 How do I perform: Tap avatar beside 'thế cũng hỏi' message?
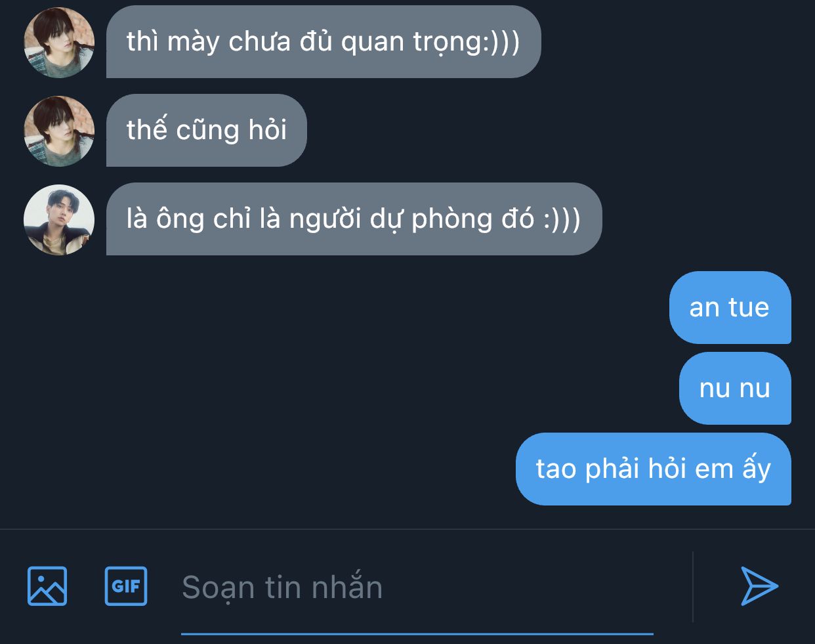pos(59,131)
